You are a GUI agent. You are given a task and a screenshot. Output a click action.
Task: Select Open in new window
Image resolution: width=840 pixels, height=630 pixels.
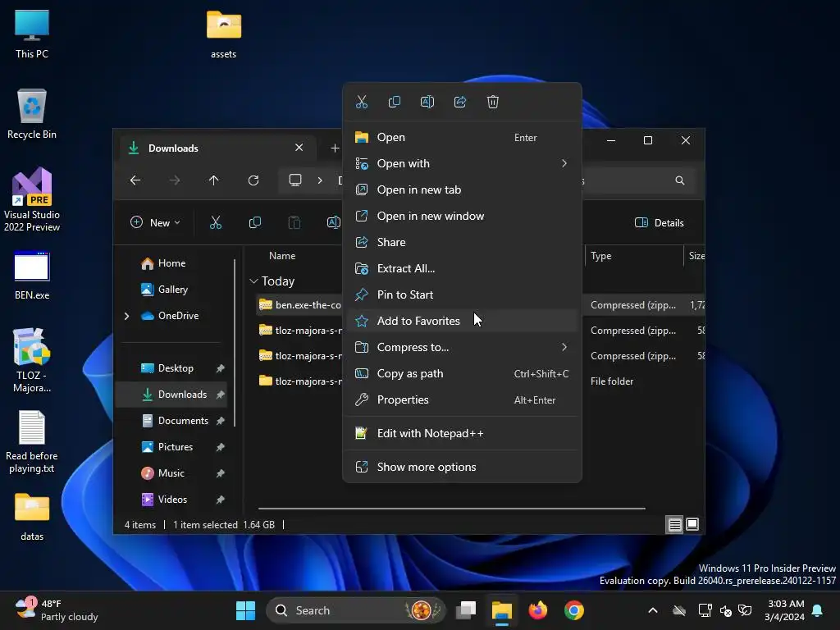(x=462, y=216)
